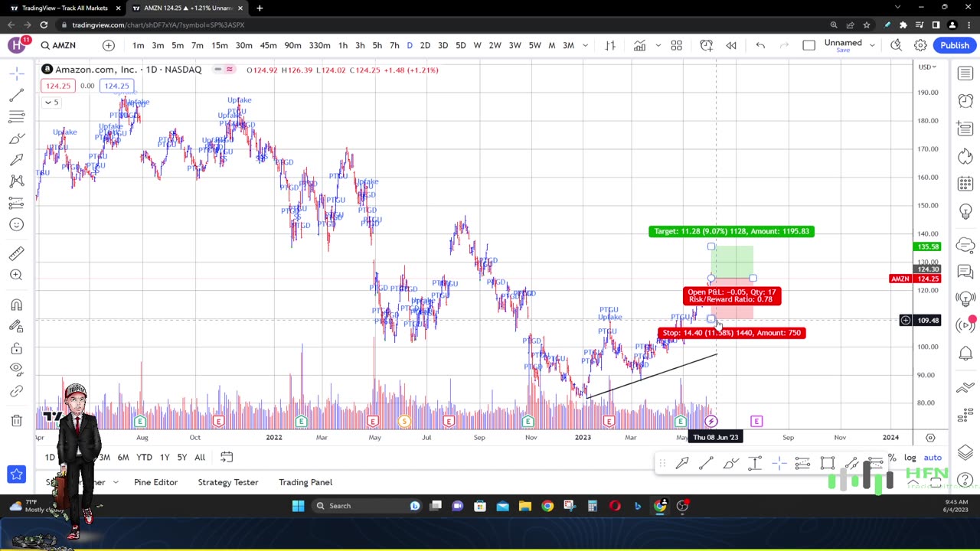Select the 15m timeframe

point(219,45)
